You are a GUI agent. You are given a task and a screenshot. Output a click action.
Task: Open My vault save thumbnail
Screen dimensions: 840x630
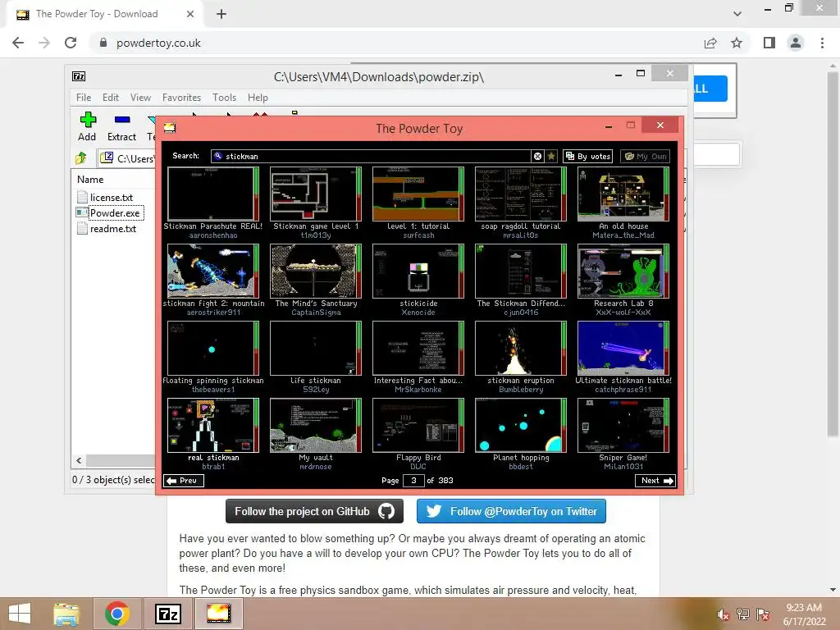316,426
